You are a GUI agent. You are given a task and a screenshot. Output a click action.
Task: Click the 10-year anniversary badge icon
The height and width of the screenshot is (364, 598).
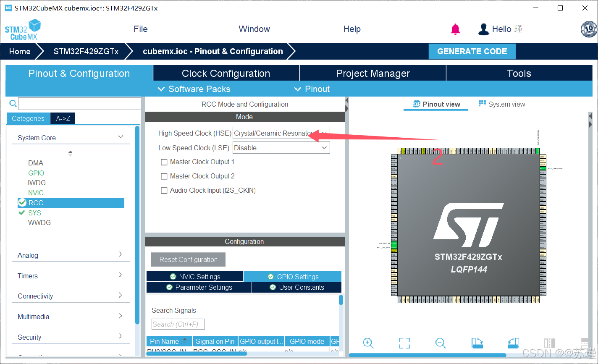(589, 29)
